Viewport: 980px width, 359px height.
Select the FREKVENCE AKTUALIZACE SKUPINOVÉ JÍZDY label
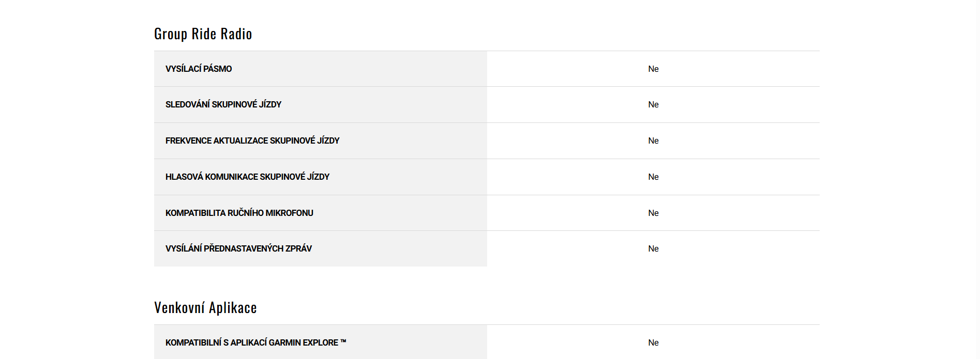[252, 141]
